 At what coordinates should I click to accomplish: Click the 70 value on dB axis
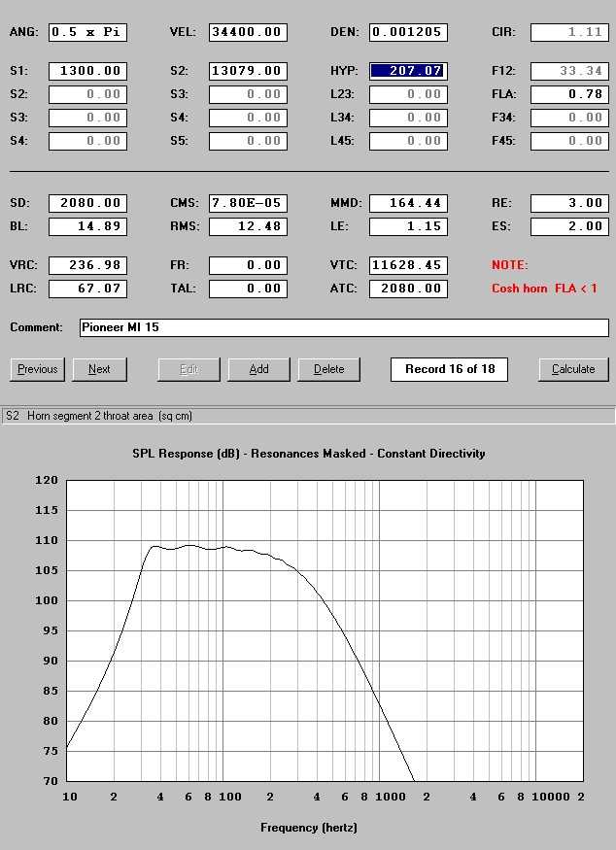(x=50, y=781)
